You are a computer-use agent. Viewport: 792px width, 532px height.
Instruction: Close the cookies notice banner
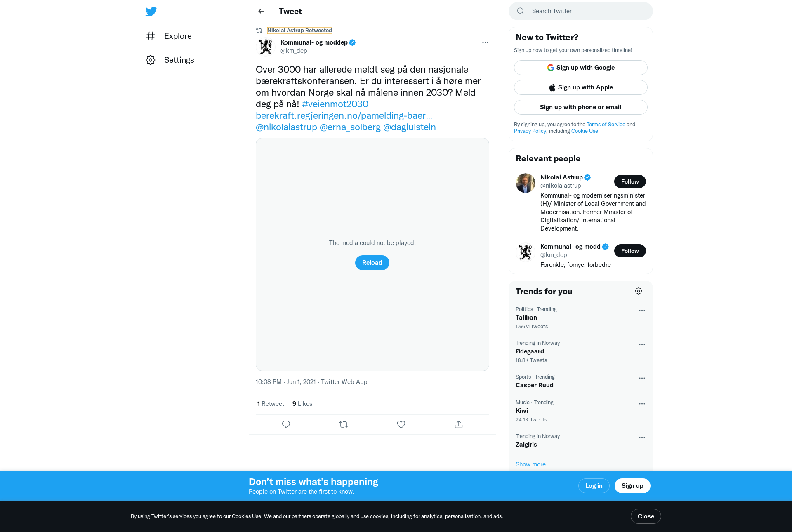point(646,516)
